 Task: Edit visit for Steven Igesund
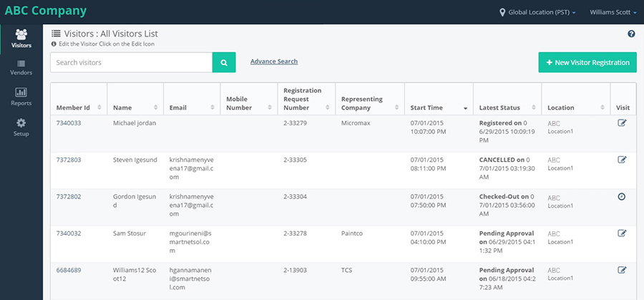click(623, 160)
